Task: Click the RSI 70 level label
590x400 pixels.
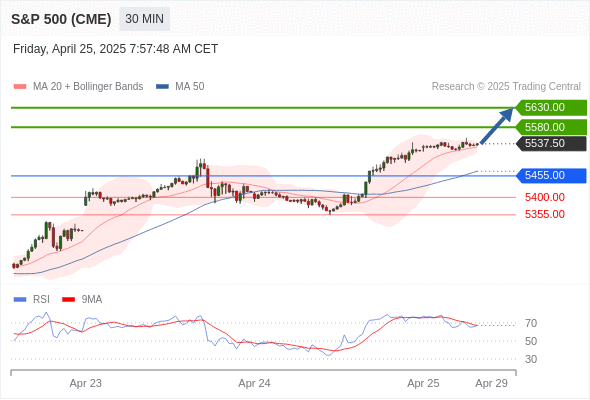Action: [531, 323]
